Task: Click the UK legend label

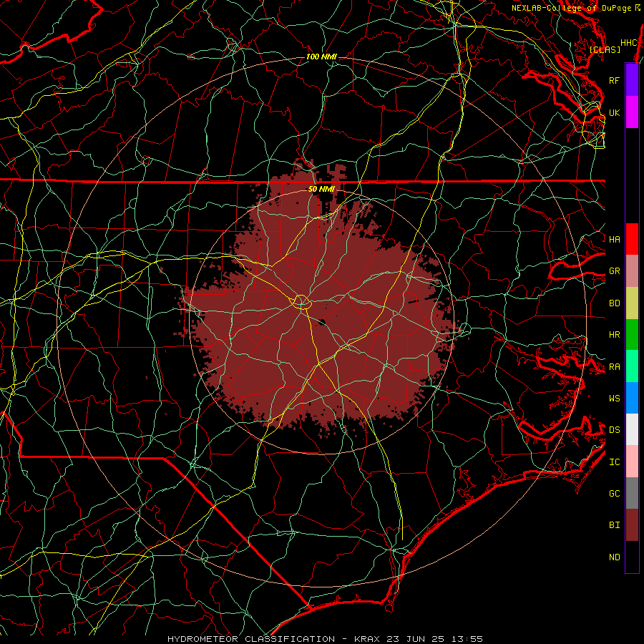Action: click(x=614, y=112)
